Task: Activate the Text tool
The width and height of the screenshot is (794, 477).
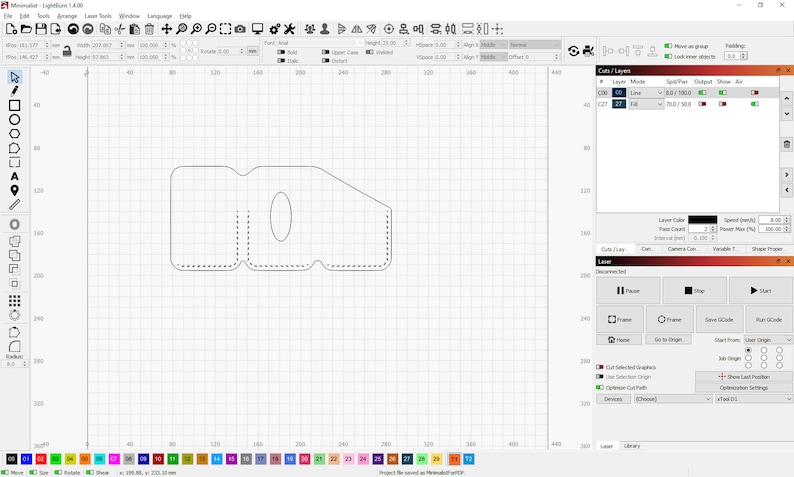Action: point(14,176)
